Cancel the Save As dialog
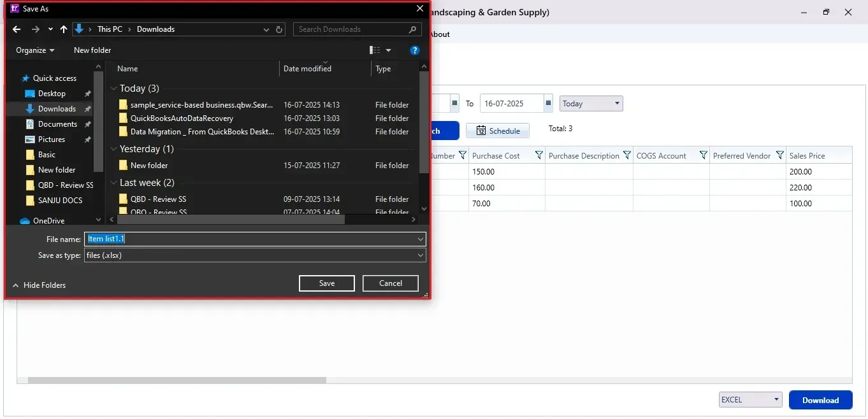This screenshot has width=868, height=419. tap(391, 283)
